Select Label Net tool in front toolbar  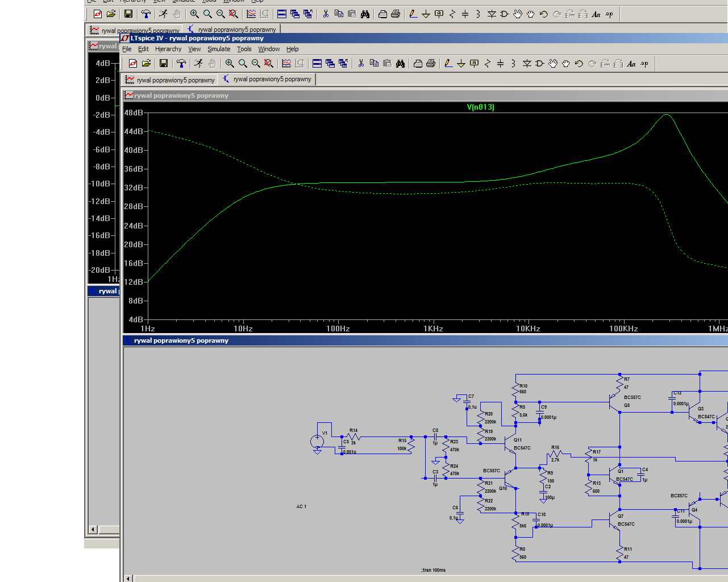[x=474, y=64]
